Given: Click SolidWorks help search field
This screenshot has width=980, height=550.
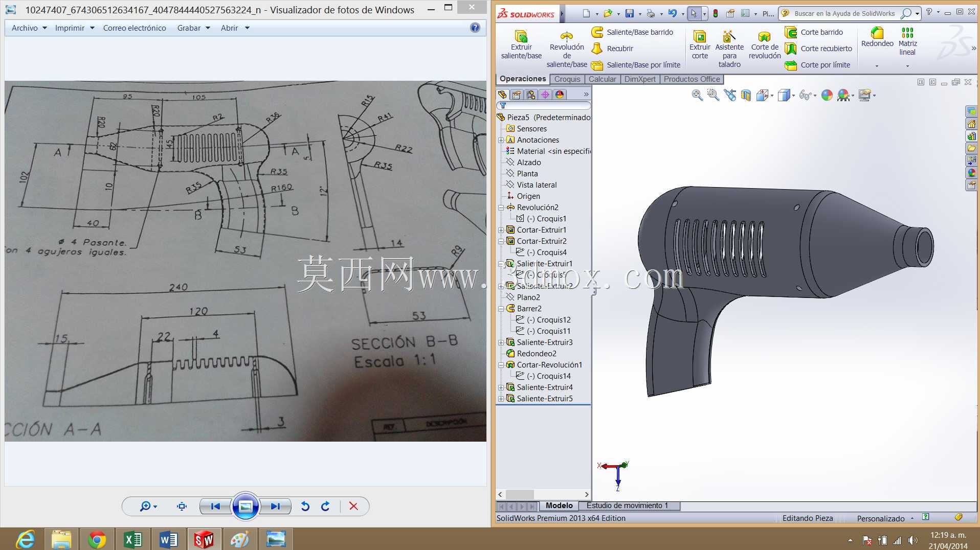Looking at the screenshot, I should coord(844,13).
